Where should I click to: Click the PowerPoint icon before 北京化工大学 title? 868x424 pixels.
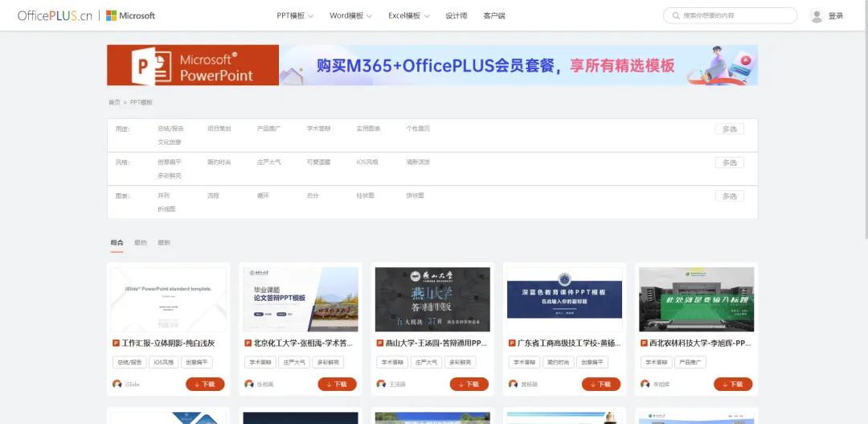point(248,343)
